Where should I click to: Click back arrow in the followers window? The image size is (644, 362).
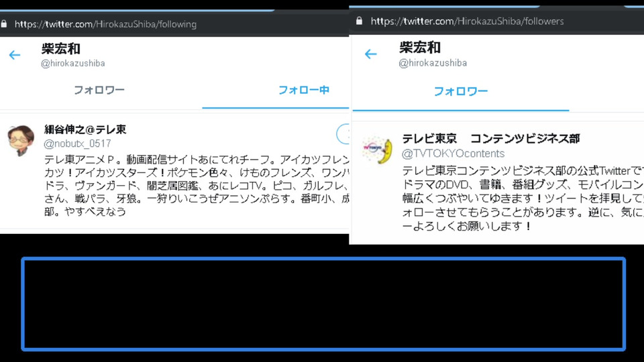[x=370, y=54]
